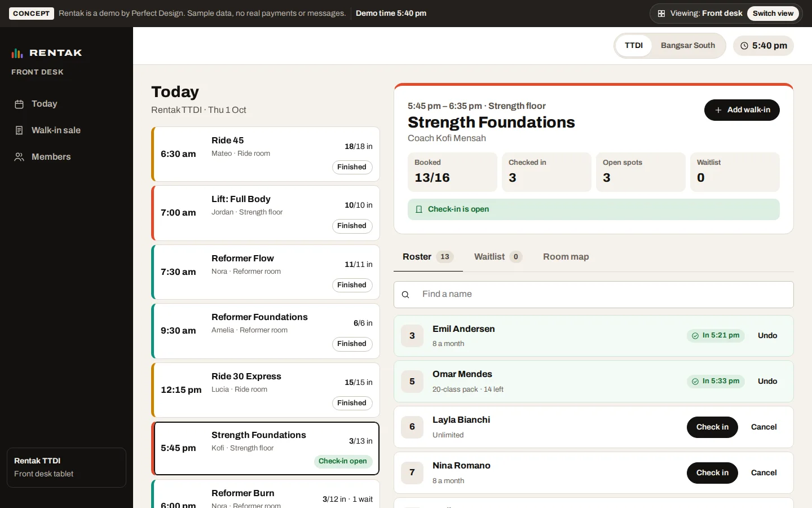Viewport: 812px width, 508px height.
Task: Select the Strength Foundations 5:45 pm class card
Action: click(266, 449)
